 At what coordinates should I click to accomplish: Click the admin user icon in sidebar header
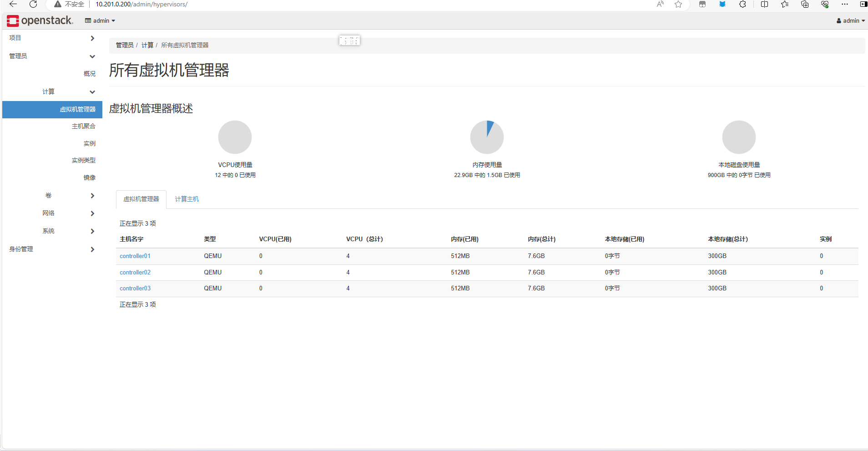[88, 20]
